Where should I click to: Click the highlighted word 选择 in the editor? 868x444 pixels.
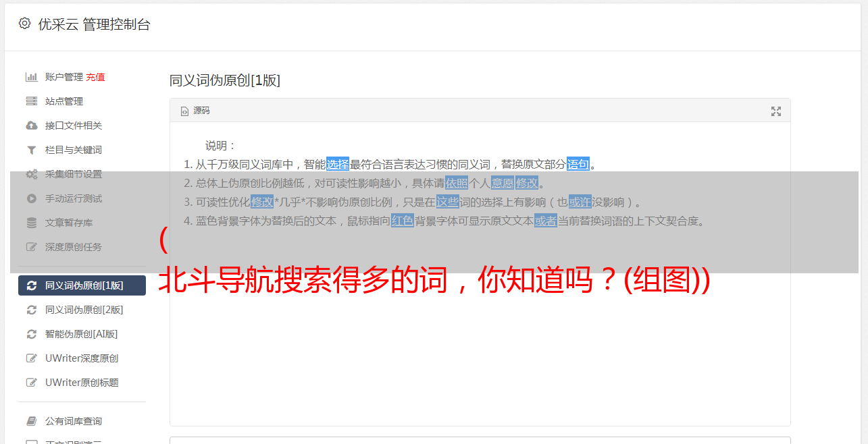338,164
